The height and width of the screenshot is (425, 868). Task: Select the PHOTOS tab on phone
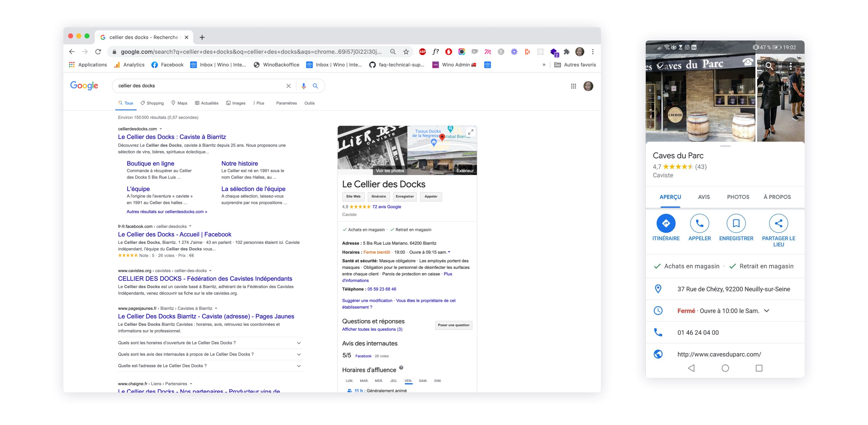[x=738, y=197]
